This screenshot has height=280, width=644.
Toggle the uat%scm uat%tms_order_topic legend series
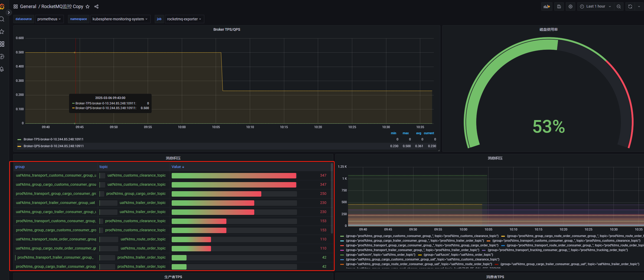pyautogui.click(x=458, y=255)
